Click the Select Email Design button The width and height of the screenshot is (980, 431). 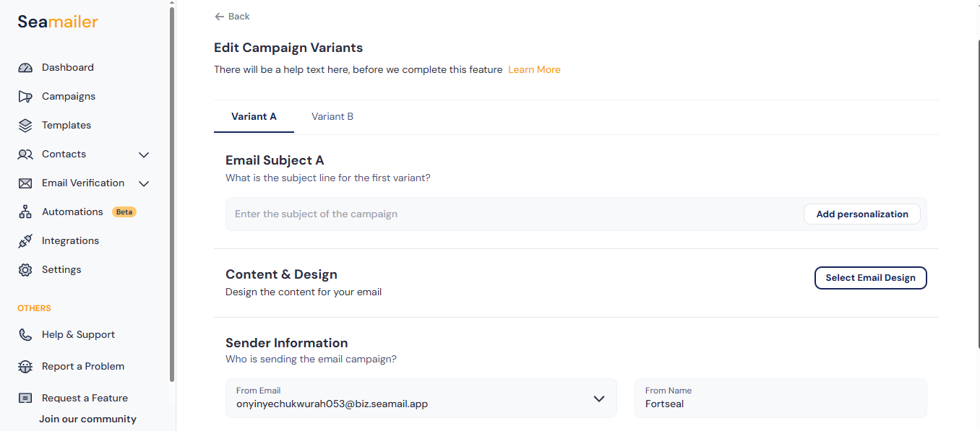[870, 278]
